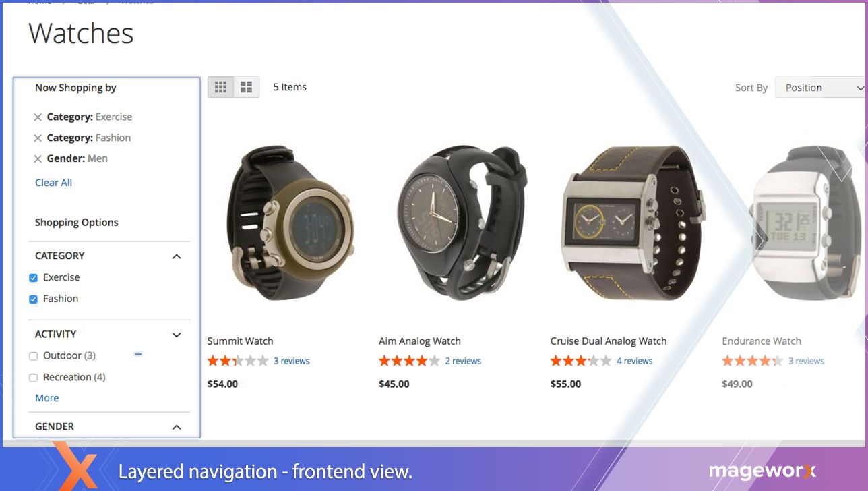The height and width of the screenshot is (491, 868).
Task: Uncheck the Exercise category checkbox
Action: 33,278
